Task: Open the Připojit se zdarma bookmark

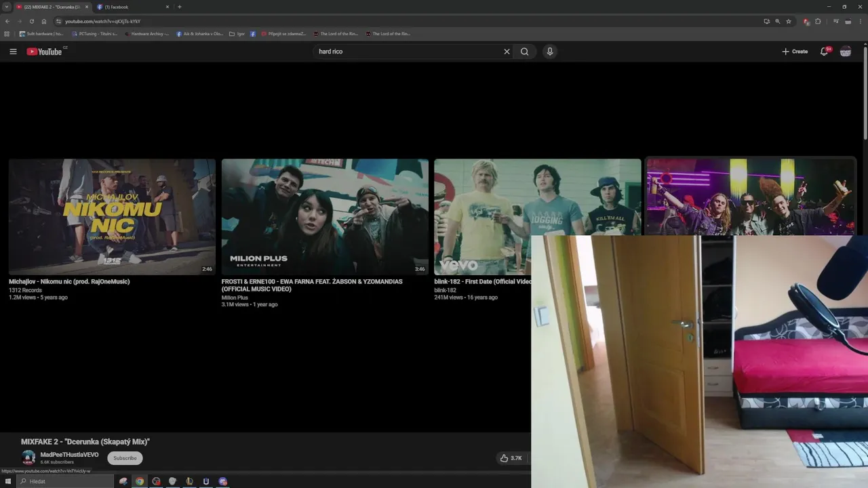Action: coord(283,34)
